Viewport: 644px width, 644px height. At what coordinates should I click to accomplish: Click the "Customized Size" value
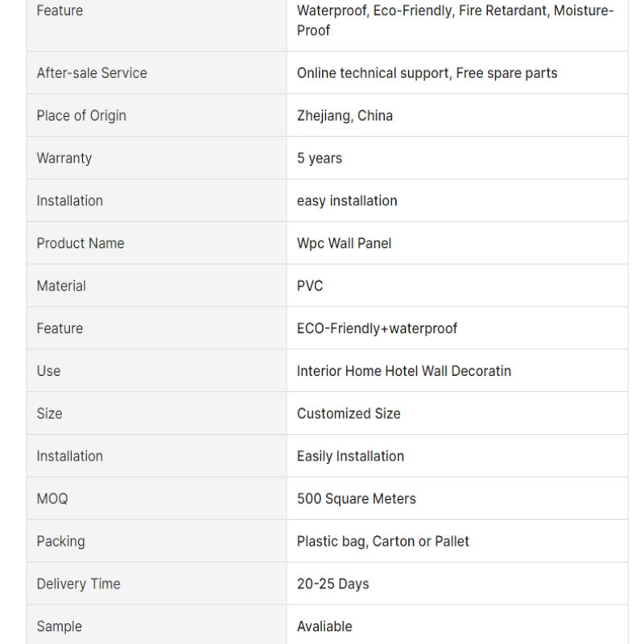[x=349, y=414]
